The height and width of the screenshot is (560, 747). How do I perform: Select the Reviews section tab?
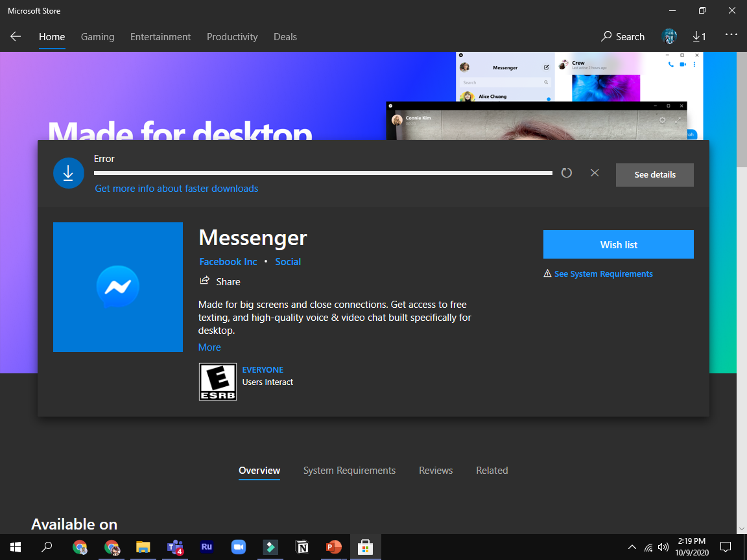pyautogui.click(x=436, y=471)
